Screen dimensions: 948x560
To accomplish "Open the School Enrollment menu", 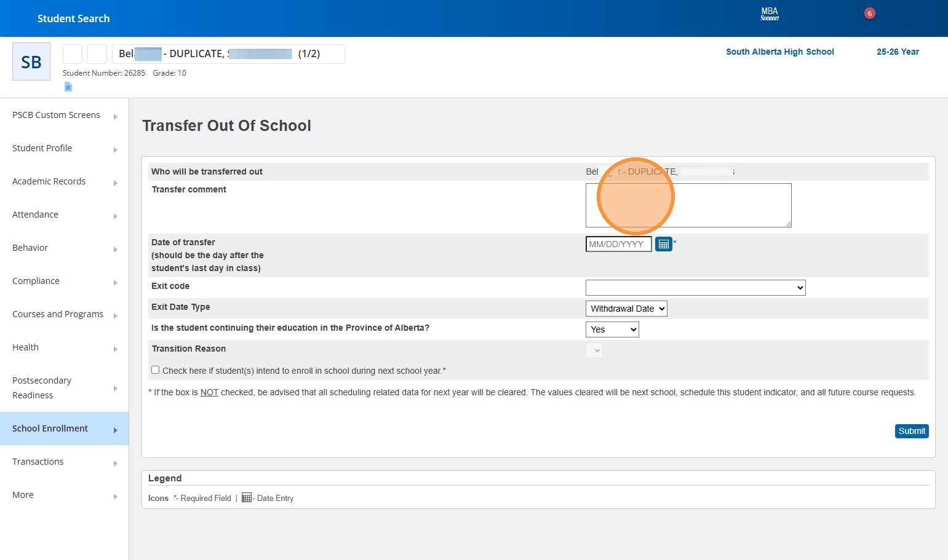I will click(x=50, y=428).
